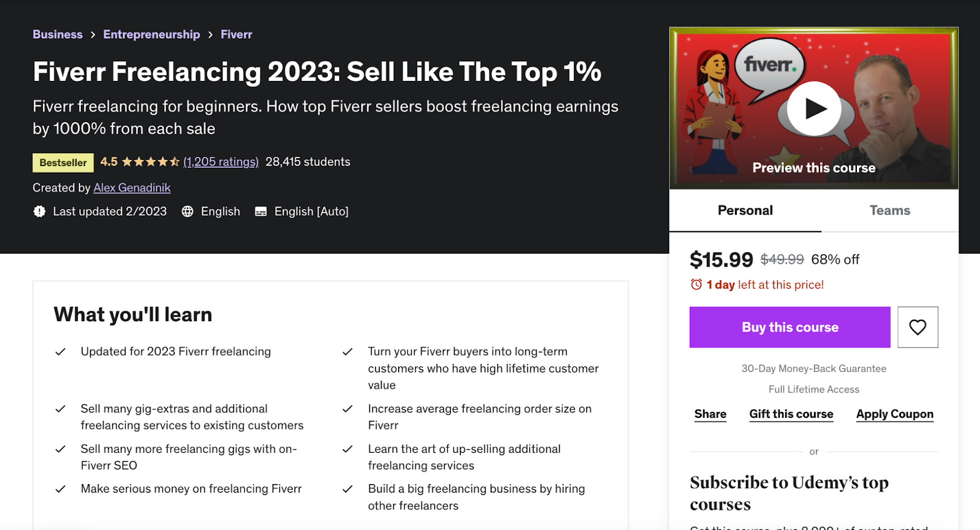Screen dimensions: 980x530
Task: Click the star rating icons
Action: click(151, 162)
